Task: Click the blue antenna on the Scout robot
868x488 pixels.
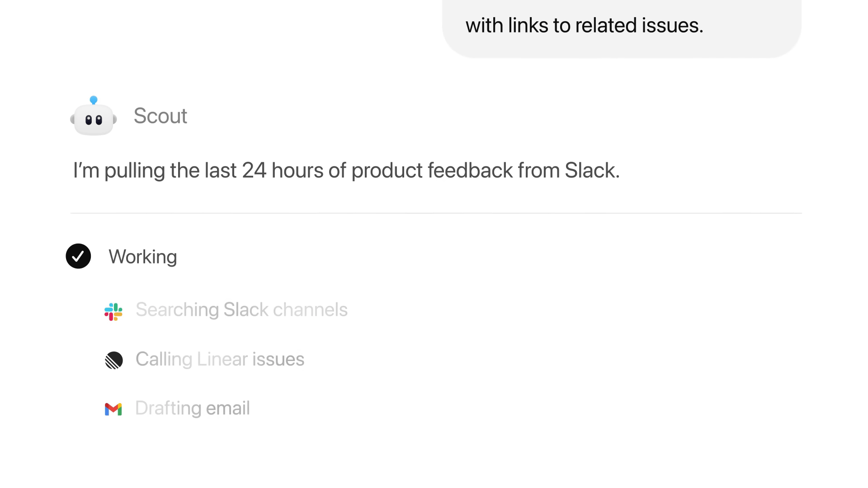Action: tap(94, 99)
